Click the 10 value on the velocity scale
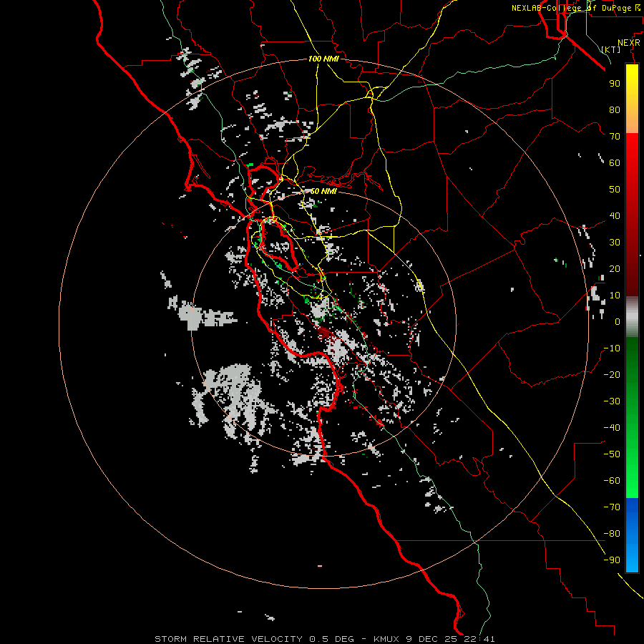The height and width of the screenshot is (644, 644). [615, 296]
